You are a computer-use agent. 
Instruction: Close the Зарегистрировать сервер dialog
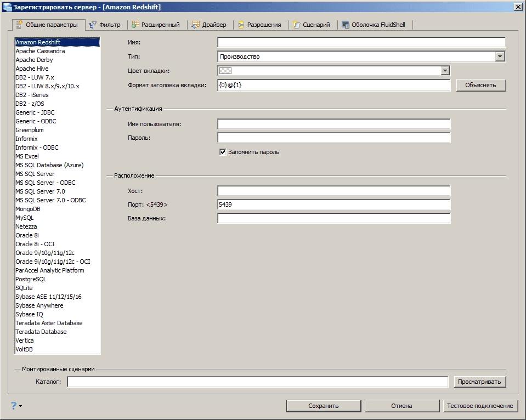[518, 7]
